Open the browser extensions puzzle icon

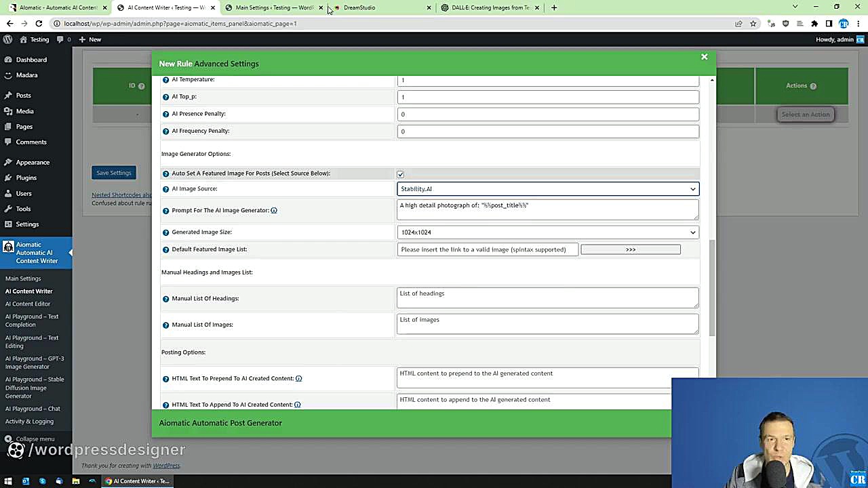814,24
